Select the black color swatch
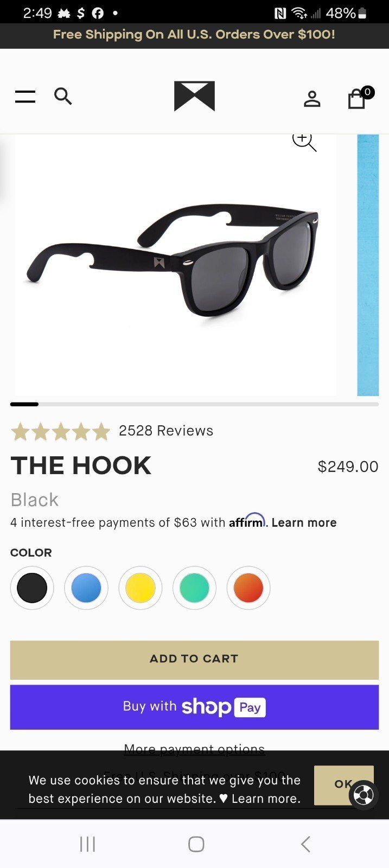Viewport: 389px width, 868px height. pyautogui.click(x=32, y=588)
